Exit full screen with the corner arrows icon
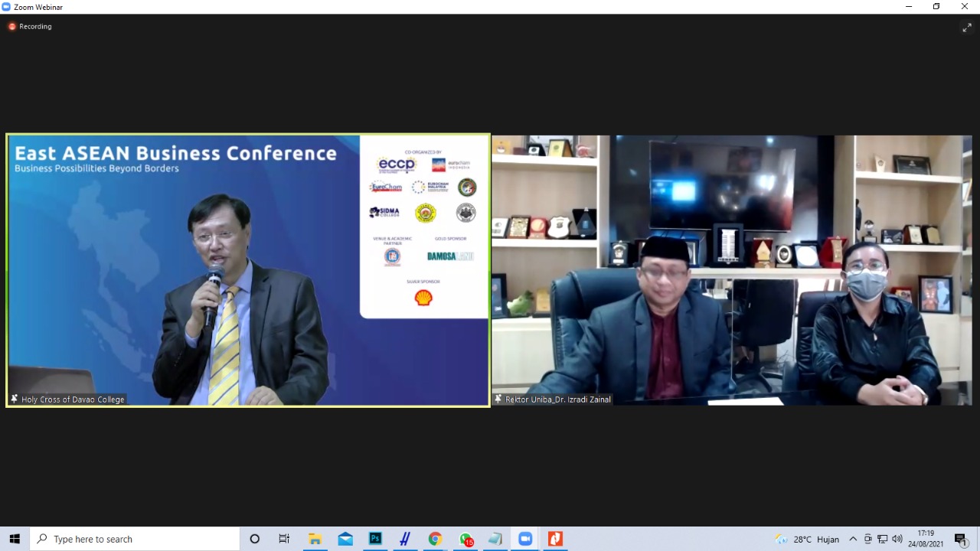 pos(966,28)
